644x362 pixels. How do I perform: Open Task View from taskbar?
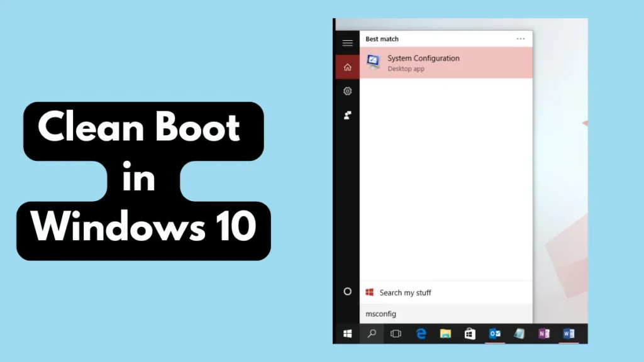tap(396, 334)
